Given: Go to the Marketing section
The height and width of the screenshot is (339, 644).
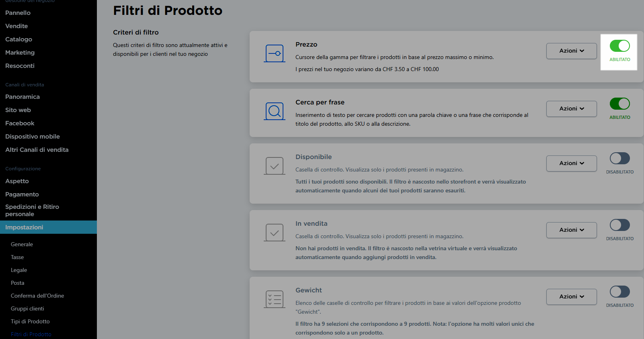Looking at the screenshot, I should (20, 53).
